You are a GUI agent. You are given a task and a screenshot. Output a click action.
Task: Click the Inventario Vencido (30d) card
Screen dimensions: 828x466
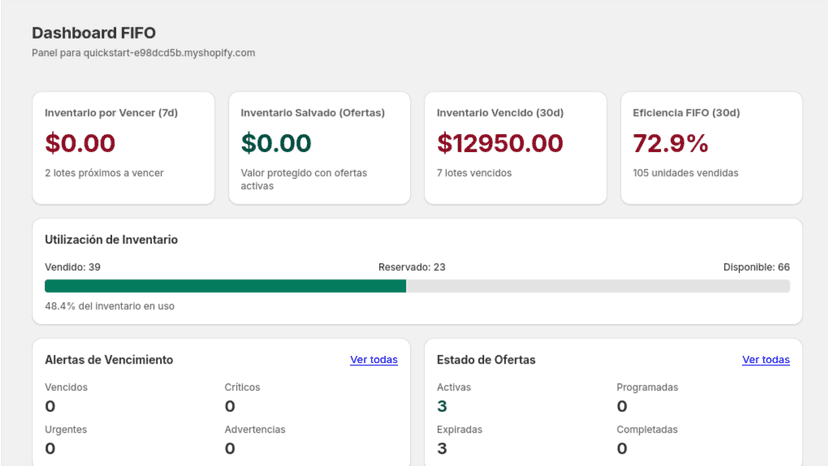tap(515, 148)
